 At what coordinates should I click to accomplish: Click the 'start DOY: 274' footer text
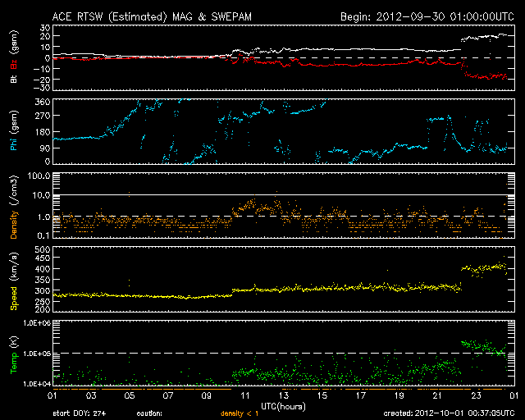tap(80, 413)
